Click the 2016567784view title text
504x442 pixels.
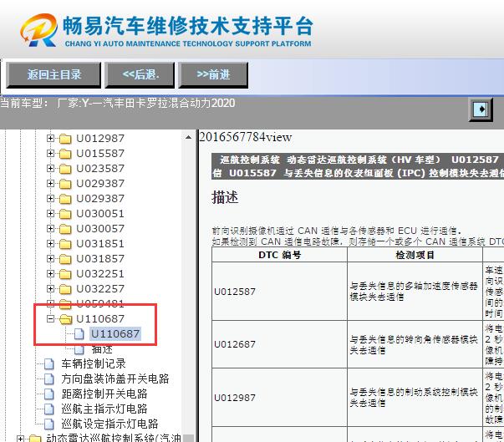pos(246,137)
